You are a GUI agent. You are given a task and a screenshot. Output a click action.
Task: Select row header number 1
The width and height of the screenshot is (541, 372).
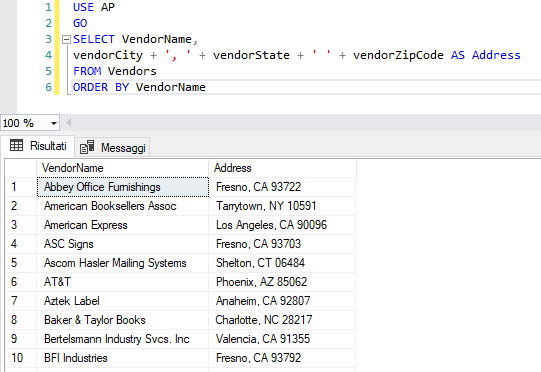(x=21, y=187)
